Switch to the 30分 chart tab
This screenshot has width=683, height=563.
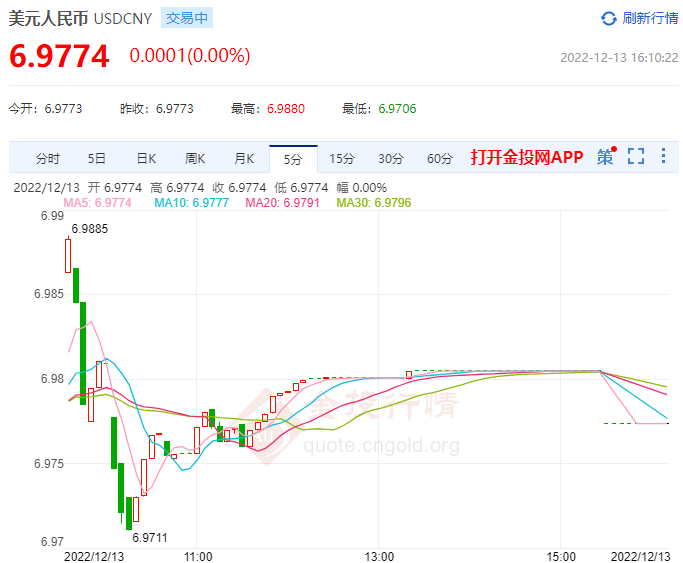tap(391, 158)
